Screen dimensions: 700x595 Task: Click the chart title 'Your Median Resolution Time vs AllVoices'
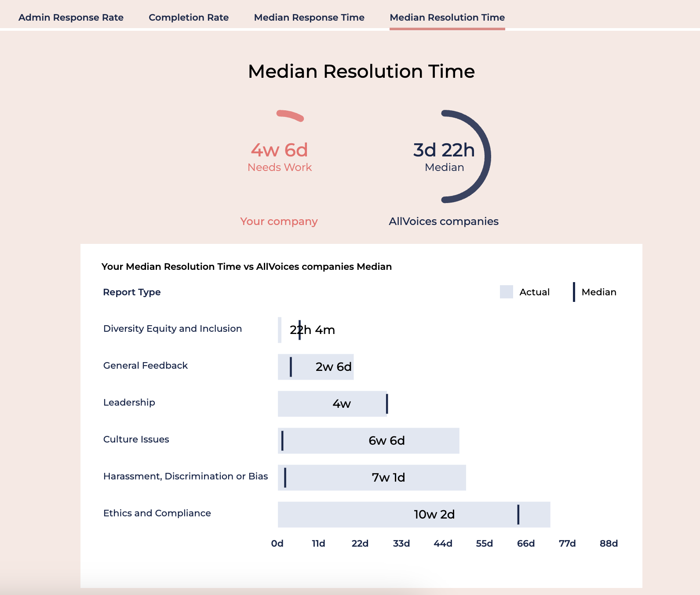pos(247,267)
